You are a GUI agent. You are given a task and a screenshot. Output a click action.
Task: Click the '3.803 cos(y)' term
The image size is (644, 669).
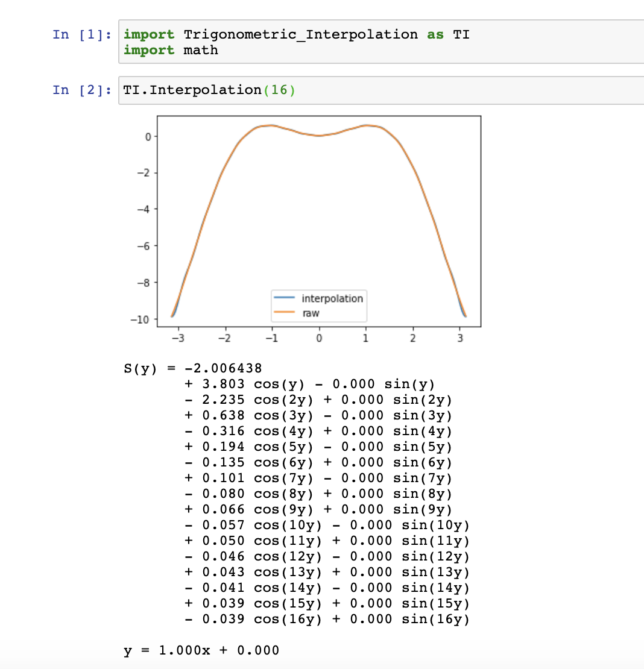click(253, 384)
